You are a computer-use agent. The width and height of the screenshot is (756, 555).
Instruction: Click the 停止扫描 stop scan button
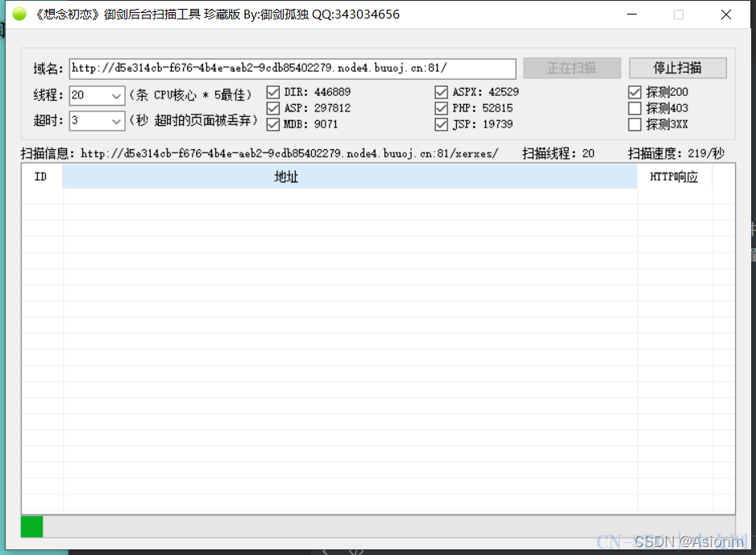[677, 69]
